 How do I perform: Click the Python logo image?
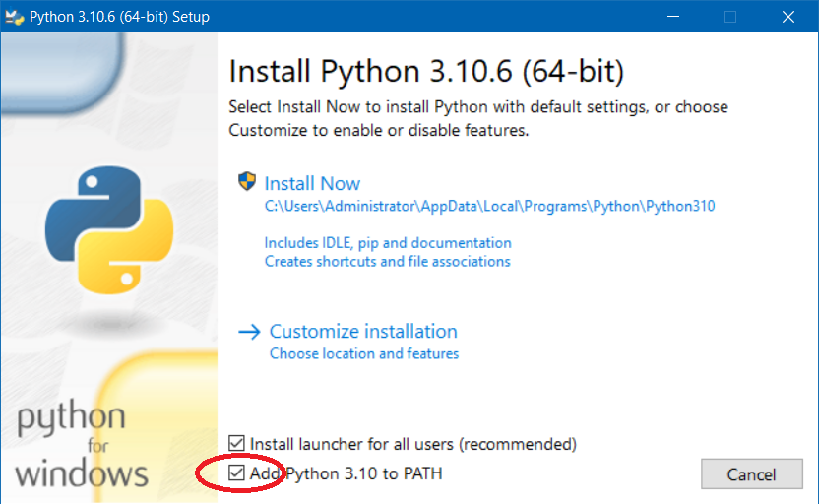(109, 229)
